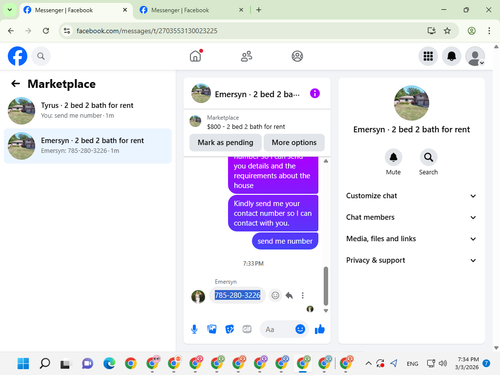Expand Privacy & support section
The height and width of the screenshot is (375, 500).
(411, 260)
